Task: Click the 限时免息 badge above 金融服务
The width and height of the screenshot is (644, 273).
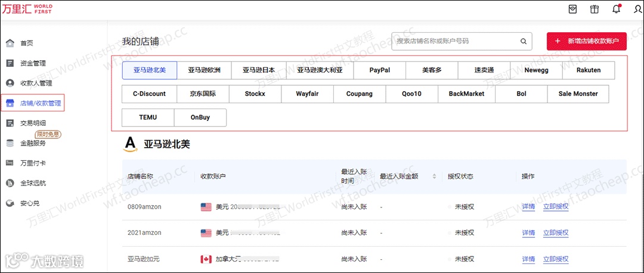Action: point(48,134)
